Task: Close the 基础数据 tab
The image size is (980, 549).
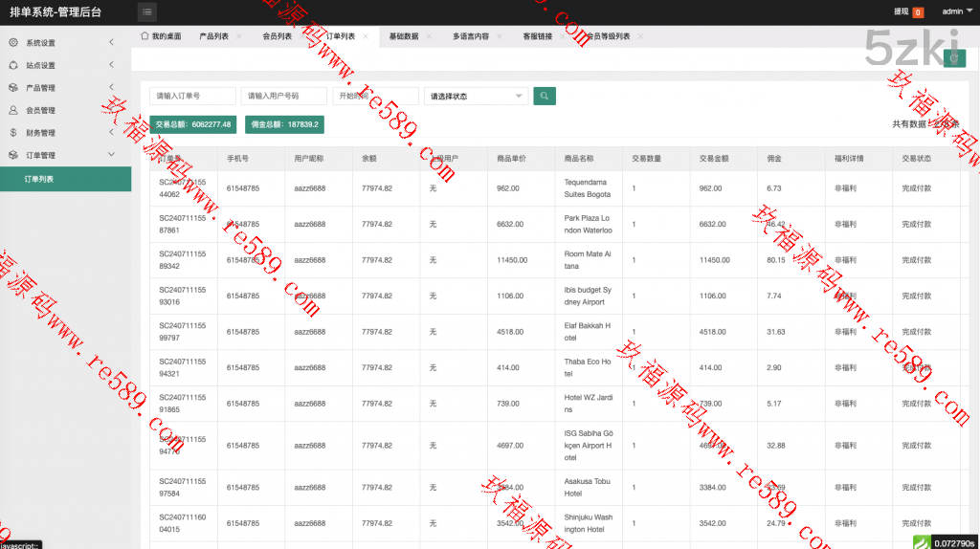Action: (x=429, y=36)
